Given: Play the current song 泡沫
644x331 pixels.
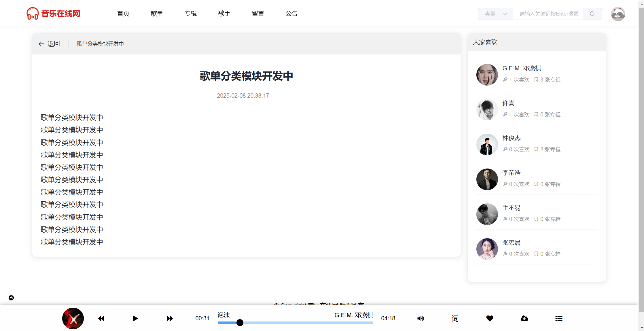Looking at the screenshot, I should (x=135, y=318).
